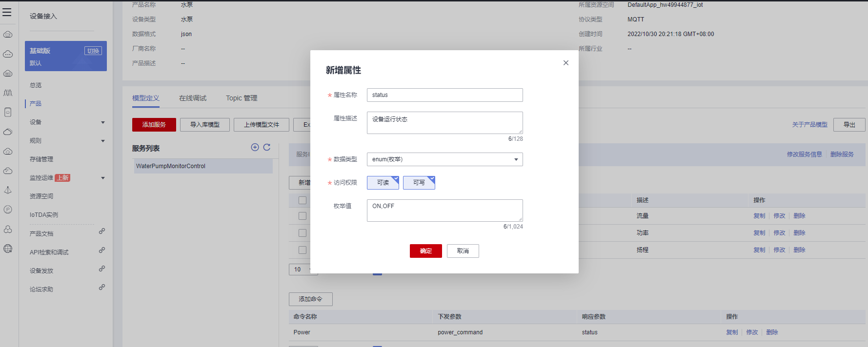Screen dimensions: 868x347
Task: Click the waveform-like icon in the left rail
Action: 8,93
